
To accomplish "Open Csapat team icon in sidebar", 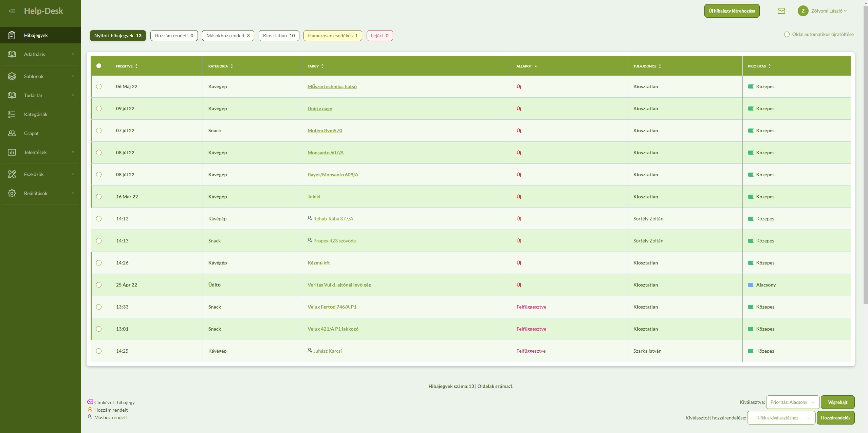I will click(12, 133).
